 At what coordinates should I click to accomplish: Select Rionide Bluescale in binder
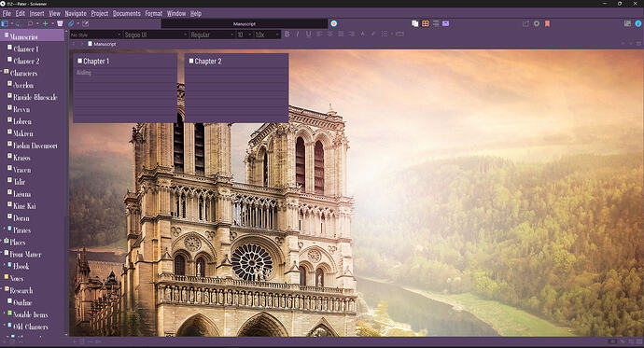point(35,97)
